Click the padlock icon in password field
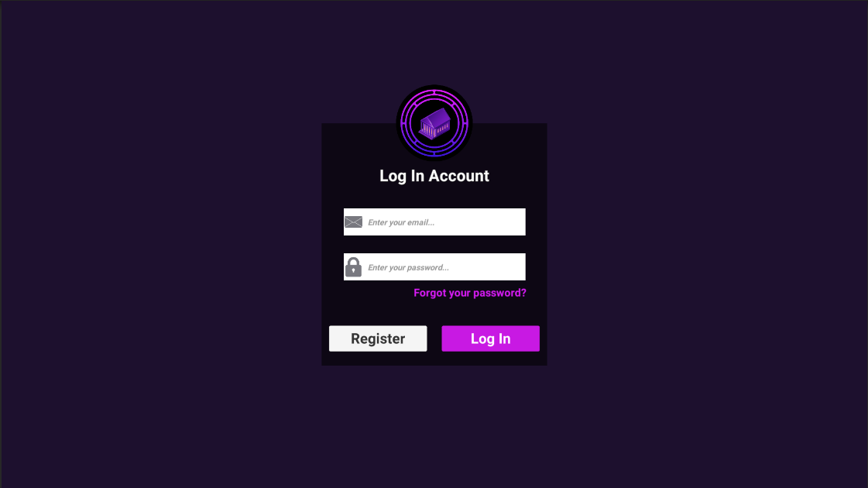This screenshot has height=488, width=868. coord(353,267)
